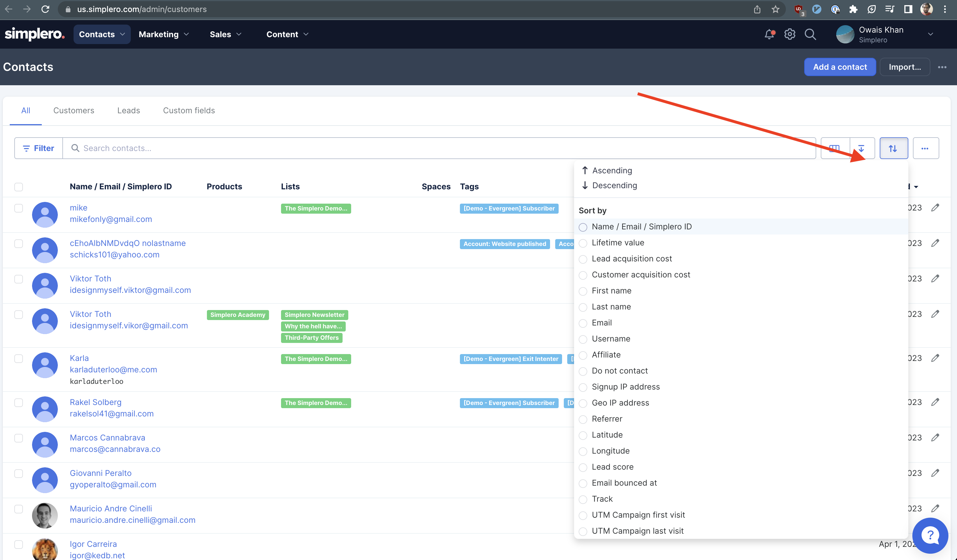This screenshot has height=560, width=957.
Task: Click Chrome profile avatar
Action: [x=927, y=9]
